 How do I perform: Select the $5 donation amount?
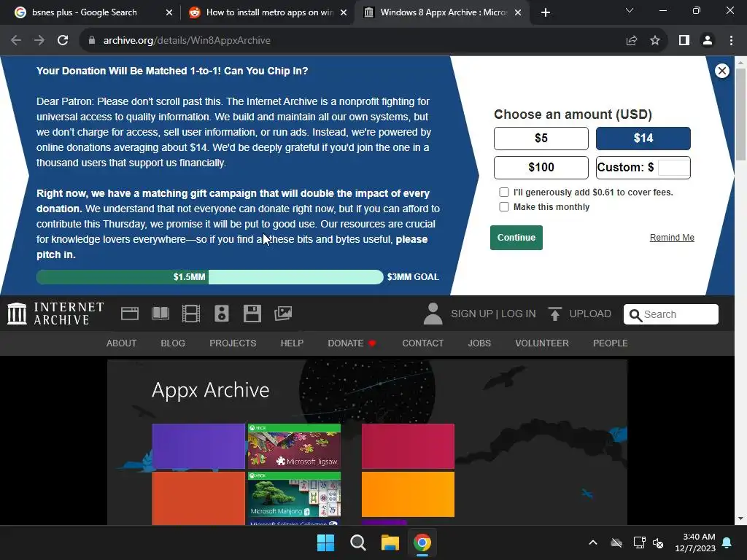(541, 139)
